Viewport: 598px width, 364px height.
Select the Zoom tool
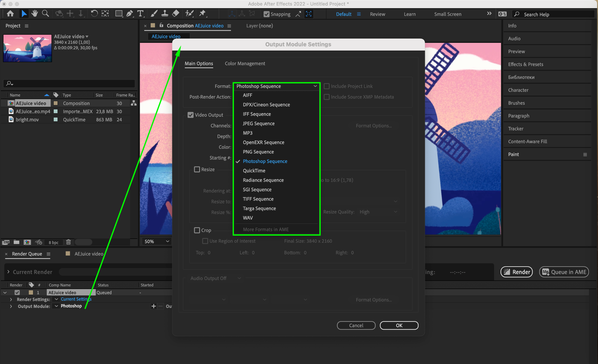pos(45,14)
